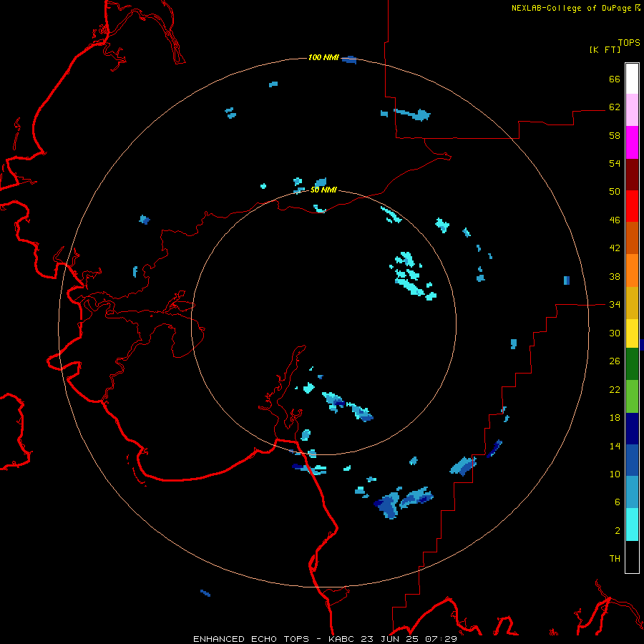Click the "[K FT]" units label
The width and height of the screenshot is (644, 644).
click(x=605, y=49)
